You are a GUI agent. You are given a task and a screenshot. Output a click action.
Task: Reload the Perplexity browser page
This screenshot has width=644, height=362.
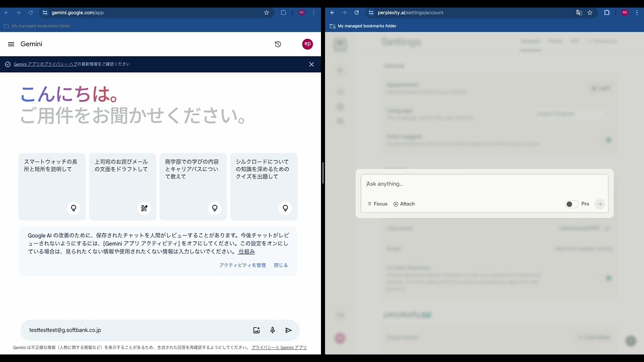[x=357, y=13]
